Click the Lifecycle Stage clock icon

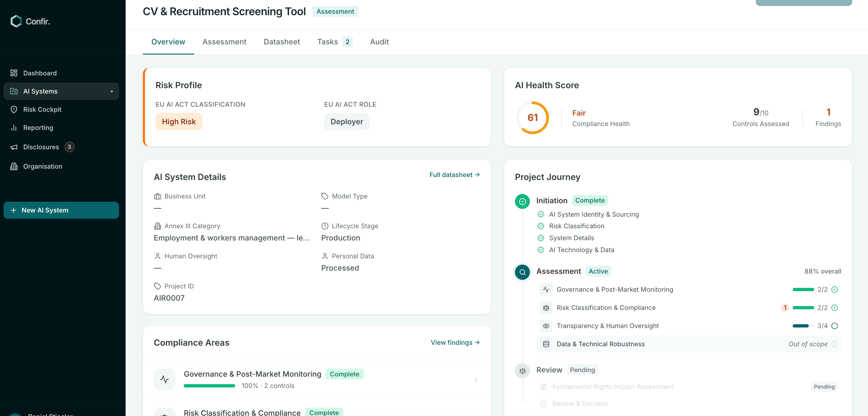click(x=325, y=226)
